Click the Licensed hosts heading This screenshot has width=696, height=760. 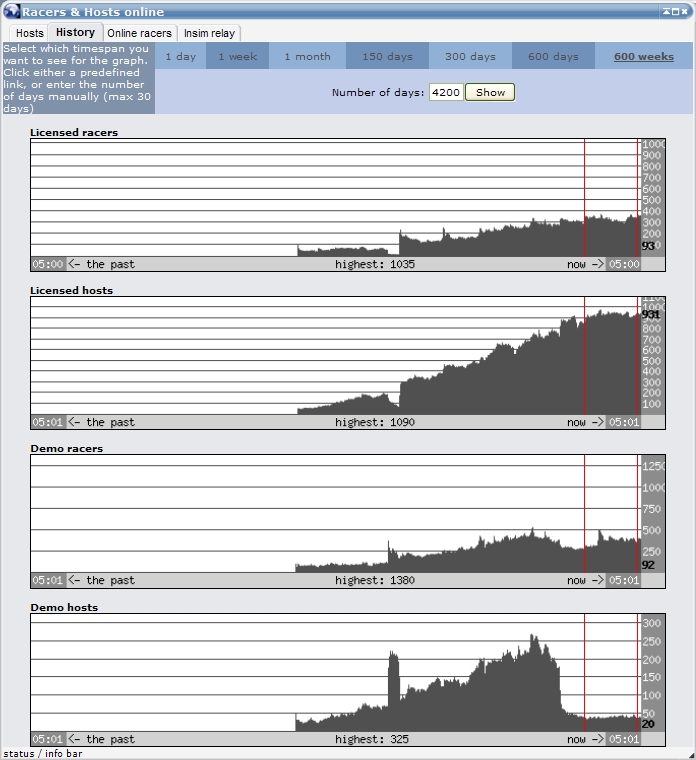coord(71,290)
